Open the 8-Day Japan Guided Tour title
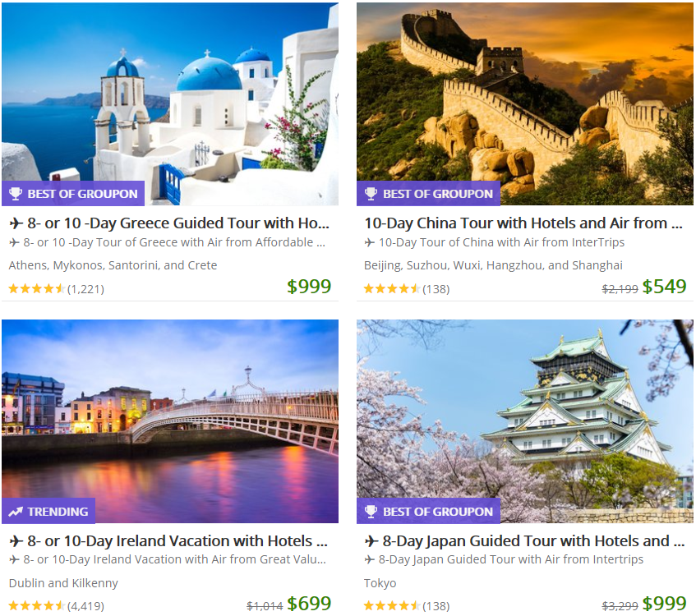Image resolution: width=696 pixels, height=616 pixels. pos(533,541)
